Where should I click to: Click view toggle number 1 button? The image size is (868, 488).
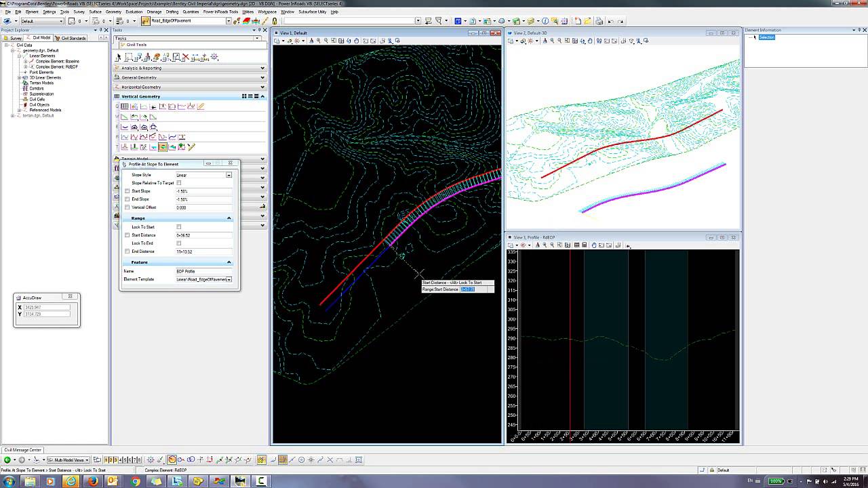pos(106,460)
